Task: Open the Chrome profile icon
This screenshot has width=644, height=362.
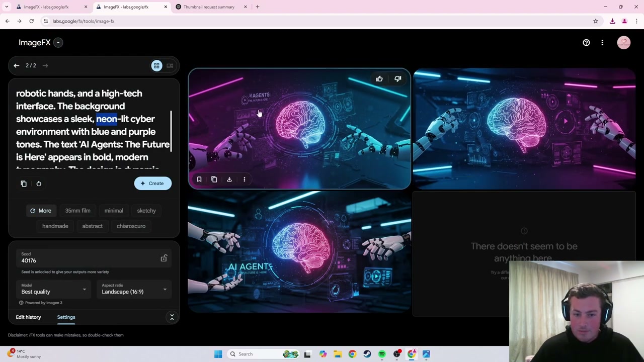Action: 624,21
